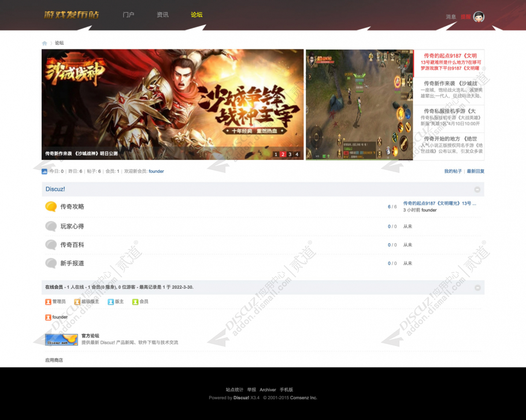Click the 管理员 role icon
The image size is (526, 420).
(48, 302)
